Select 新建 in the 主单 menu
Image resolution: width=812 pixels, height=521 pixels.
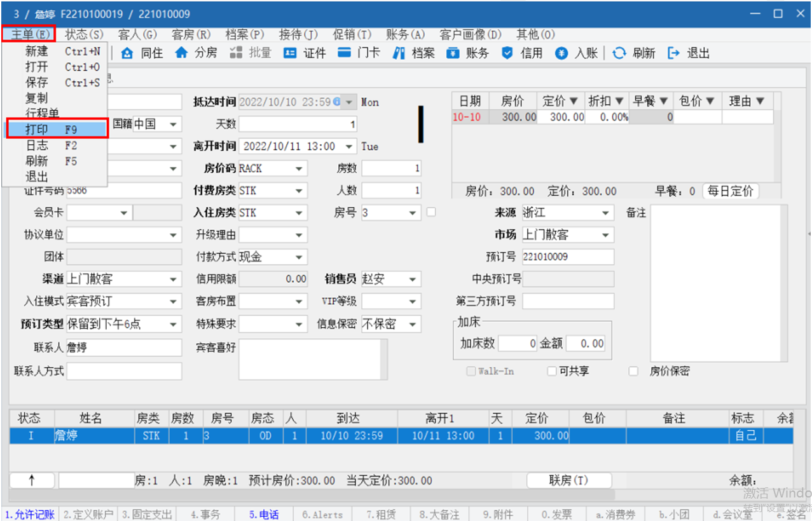(57, 51)
